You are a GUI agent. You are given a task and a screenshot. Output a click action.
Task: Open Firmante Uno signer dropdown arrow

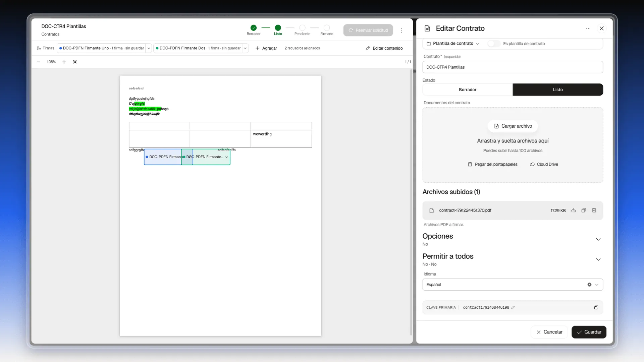[149, 48]
